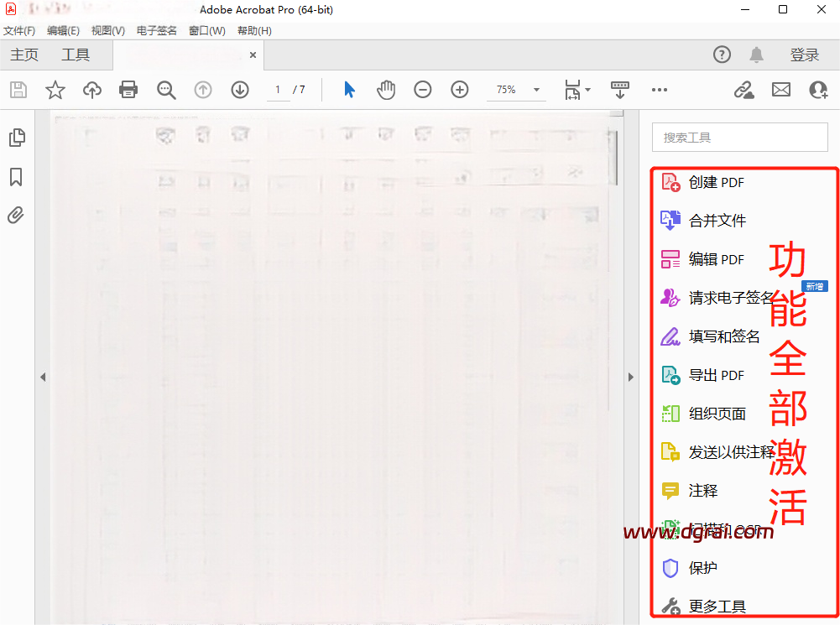This screenshot has height=625, width=840.
Task: Open the 创建 PDF tool
Action: click(716, 182)
